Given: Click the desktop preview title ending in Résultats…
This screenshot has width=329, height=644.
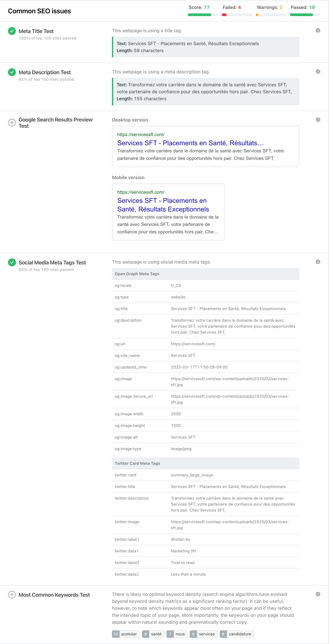Looking at the screenshot, I should point(190,143).
